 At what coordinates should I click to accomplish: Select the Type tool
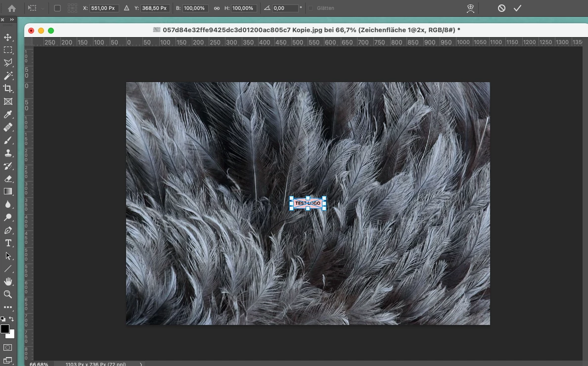pos(8,243)
